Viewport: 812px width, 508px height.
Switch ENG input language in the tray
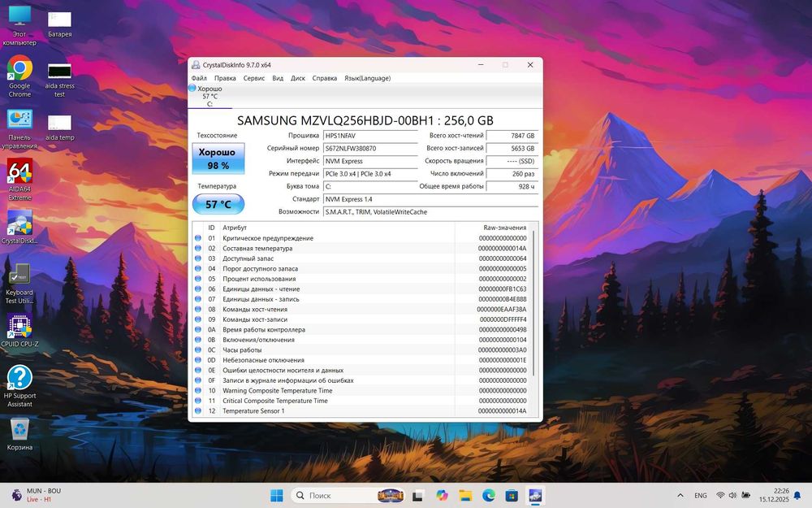pyautogui.click(x=701, y=496)
